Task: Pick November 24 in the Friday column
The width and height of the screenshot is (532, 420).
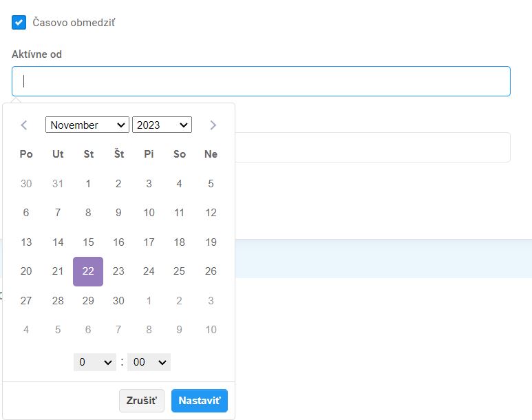Action: [149, 271]
